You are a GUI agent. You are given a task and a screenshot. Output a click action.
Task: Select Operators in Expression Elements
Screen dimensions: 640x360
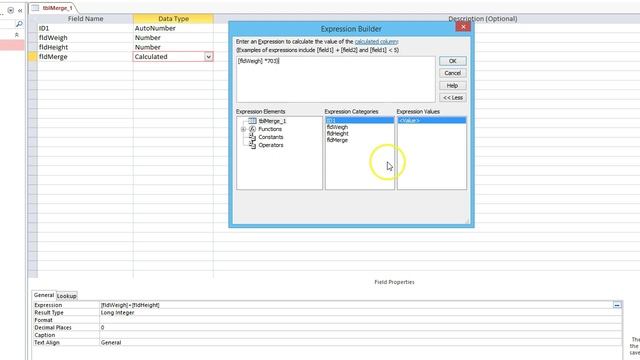(x=271, y=145)
